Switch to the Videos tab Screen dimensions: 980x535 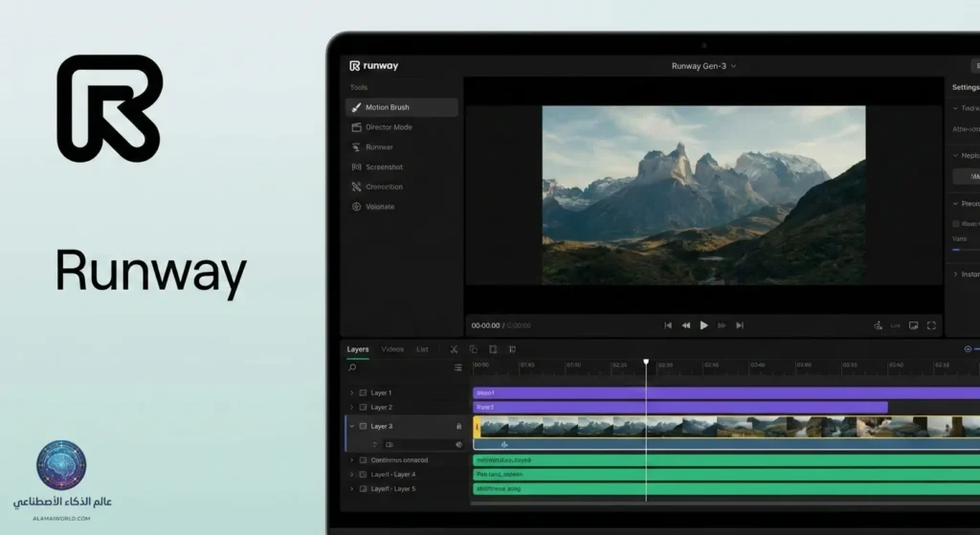pyautogui.click(x=392, y=349)
